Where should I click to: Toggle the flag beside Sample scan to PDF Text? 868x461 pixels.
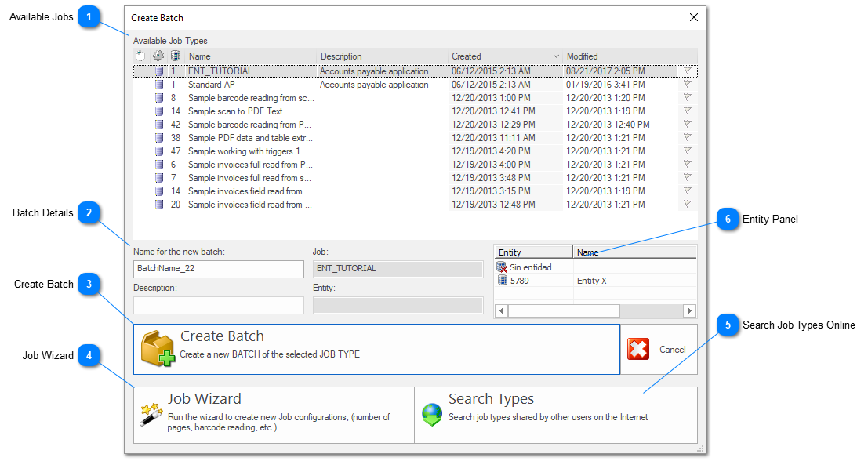[688, 111]
